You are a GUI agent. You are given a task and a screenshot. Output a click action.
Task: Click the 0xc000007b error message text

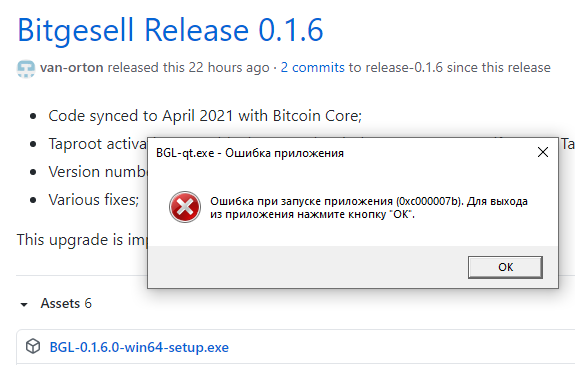click(369, 208)
